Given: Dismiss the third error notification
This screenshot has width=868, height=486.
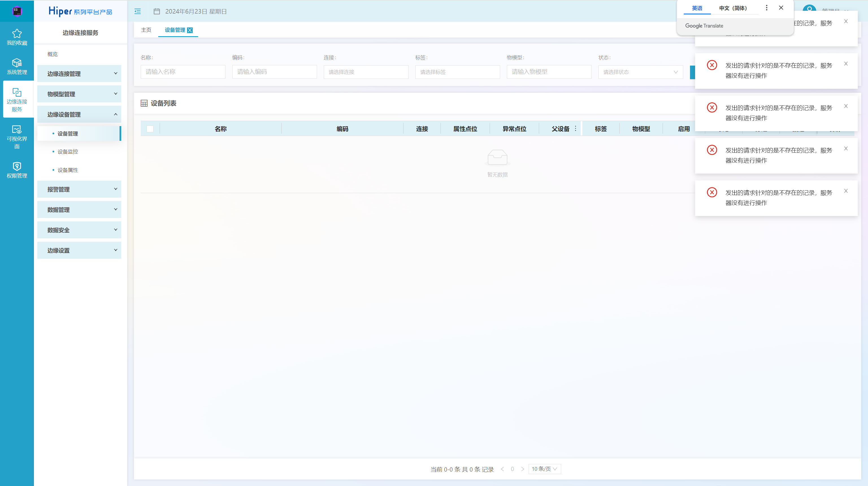Looking at the screenshot, I should point(846,106).
